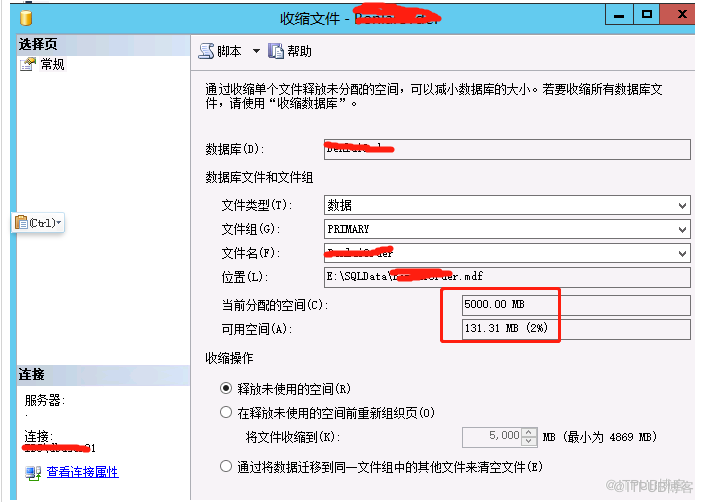703x502 pixels.
Task: Click the 131.31 MB available space field
Action: 576,329
